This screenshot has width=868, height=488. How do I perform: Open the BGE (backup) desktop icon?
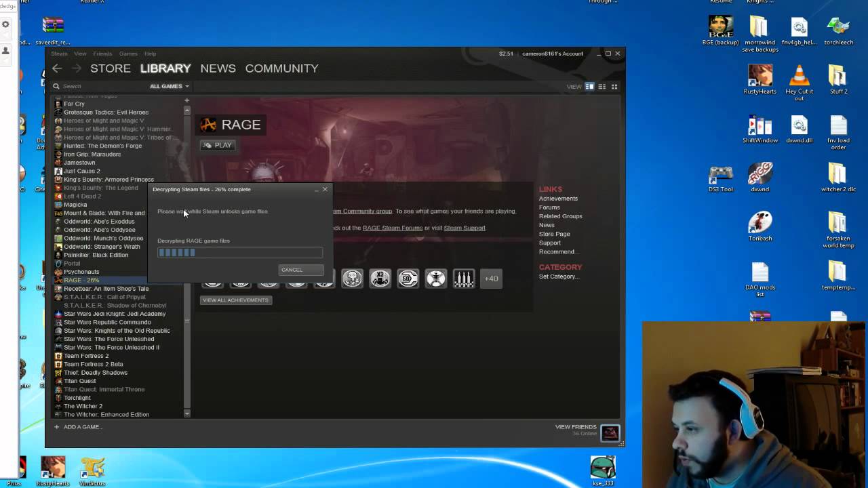[x=720, y=30]
